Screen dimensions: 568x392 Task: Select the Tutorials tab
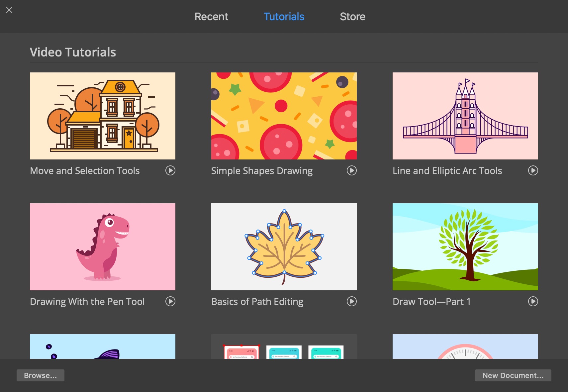click(284, 17)
